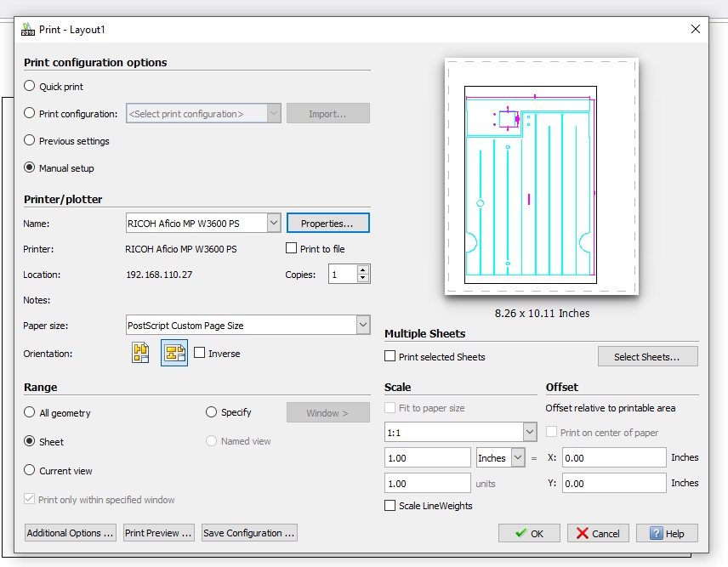The image size is (728, 567).
Task: Click the paper scale value field above units
Action: point(427,457)
